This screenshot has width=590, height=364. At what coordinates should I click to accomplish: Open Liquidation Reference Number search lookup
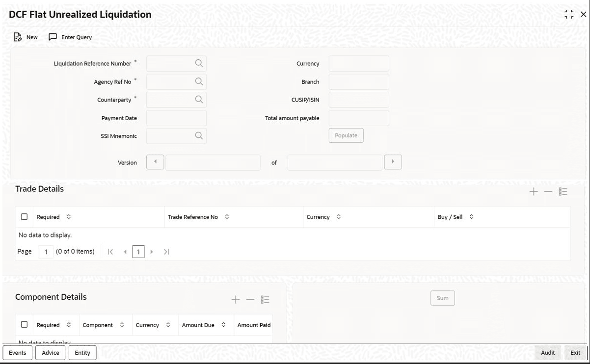coord(199,63)
